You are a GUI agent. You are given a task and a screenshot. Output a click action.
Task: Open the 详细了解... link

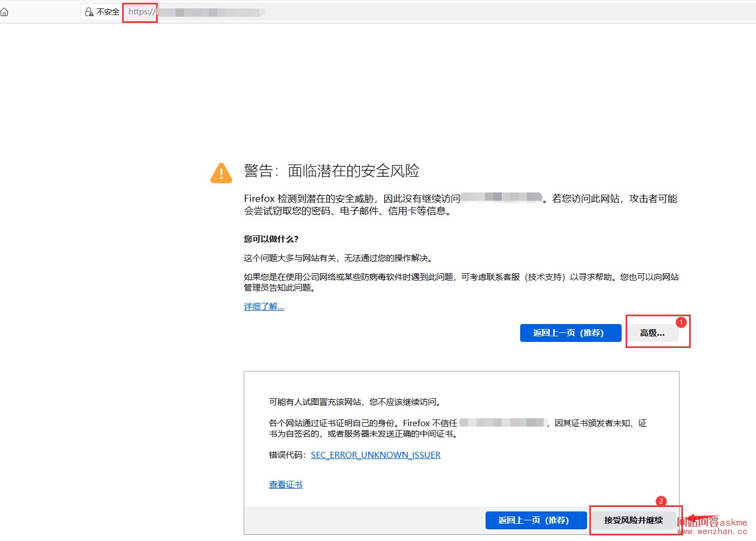coord(264,307)
